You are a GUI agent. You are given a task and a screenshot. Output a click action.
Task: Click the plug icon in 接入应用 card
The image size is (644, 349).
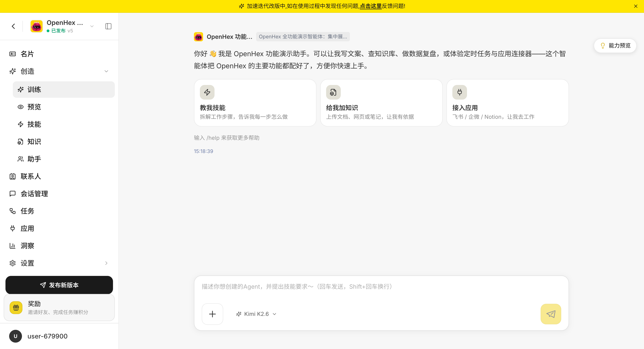460,92
